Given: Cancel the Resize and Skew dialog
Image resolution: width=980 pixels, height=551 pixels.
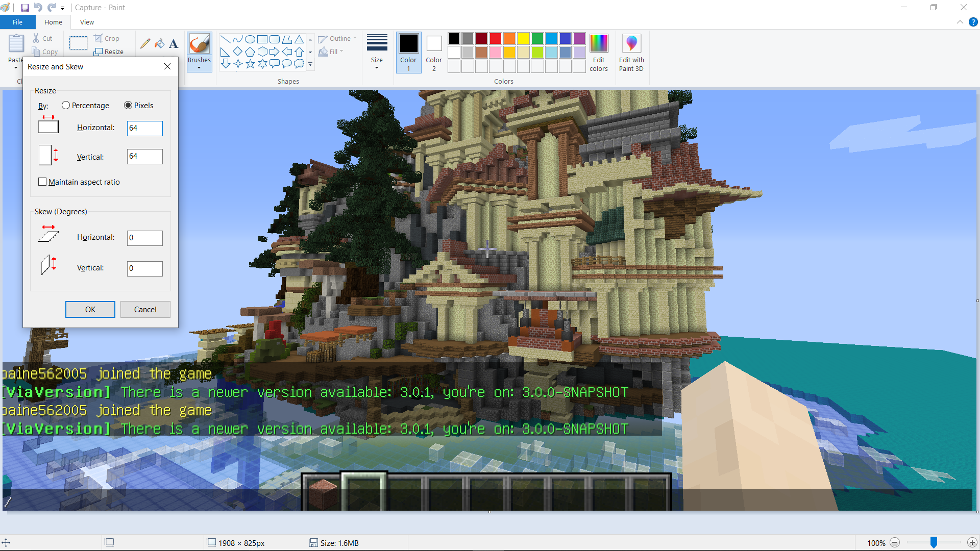Looking at the screenshot, I should click(145, 310).
